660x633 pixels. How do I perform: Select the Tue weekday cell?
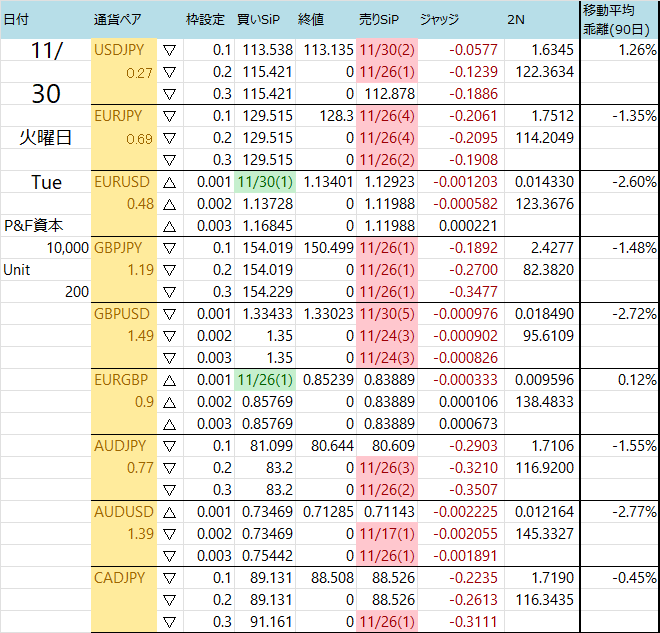[45, 182]
